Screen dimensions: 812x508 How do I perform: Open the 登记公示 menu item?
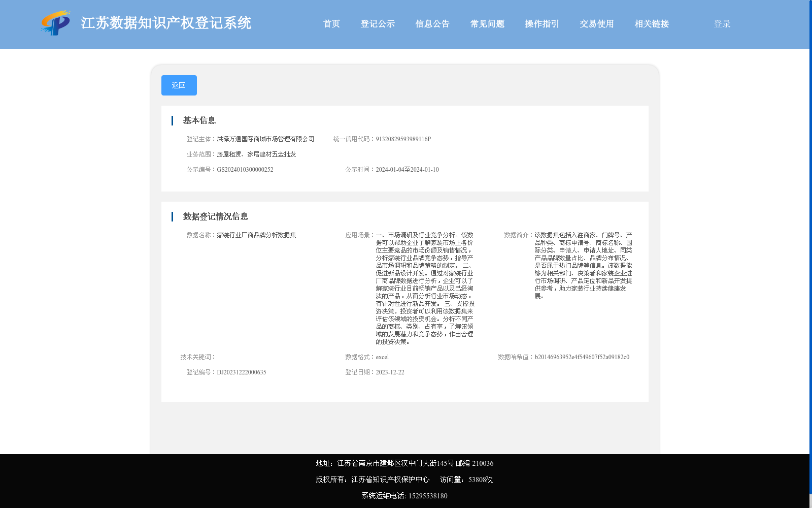pos(378,24)
